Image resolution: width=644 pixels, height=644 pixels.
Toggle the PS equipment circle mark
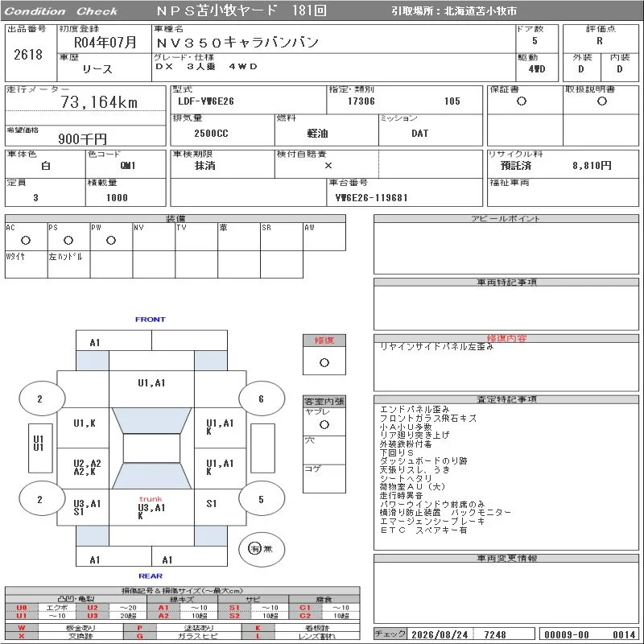click(x=68, y=240)
